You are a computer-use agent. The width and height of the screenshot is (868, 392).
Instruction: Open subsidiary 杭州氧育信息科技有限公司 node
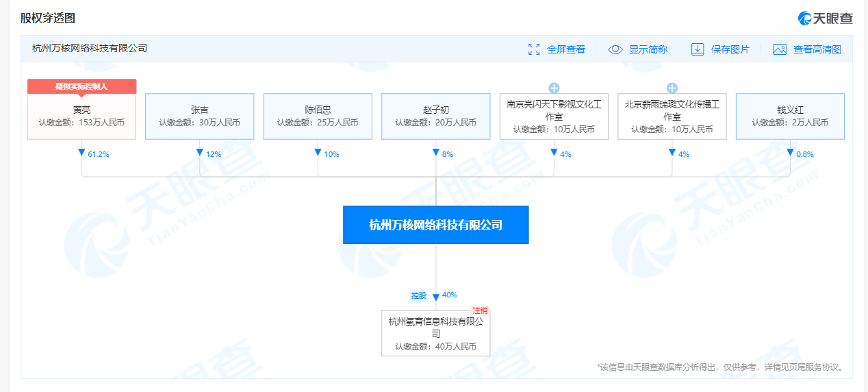click(435, 334)
